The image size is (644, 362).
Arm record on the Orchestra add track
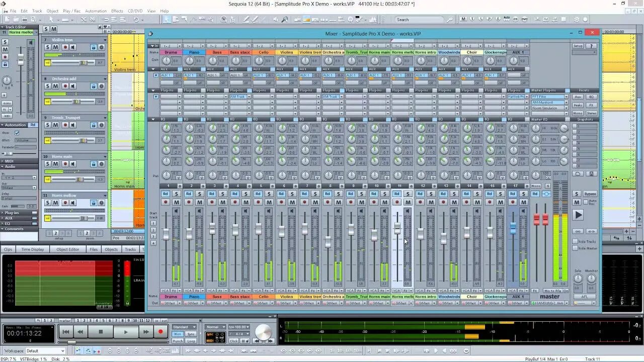[x=64, y=86]
